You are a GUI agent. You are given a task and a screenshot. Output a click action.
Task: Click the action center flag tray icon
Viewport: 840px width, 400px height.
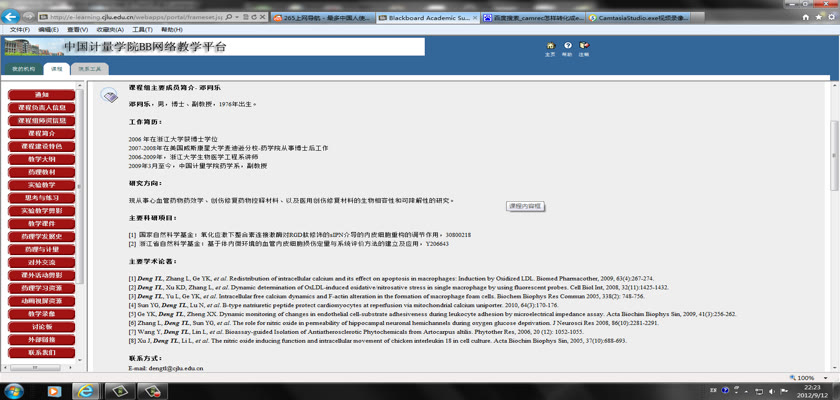click(785, 390)
